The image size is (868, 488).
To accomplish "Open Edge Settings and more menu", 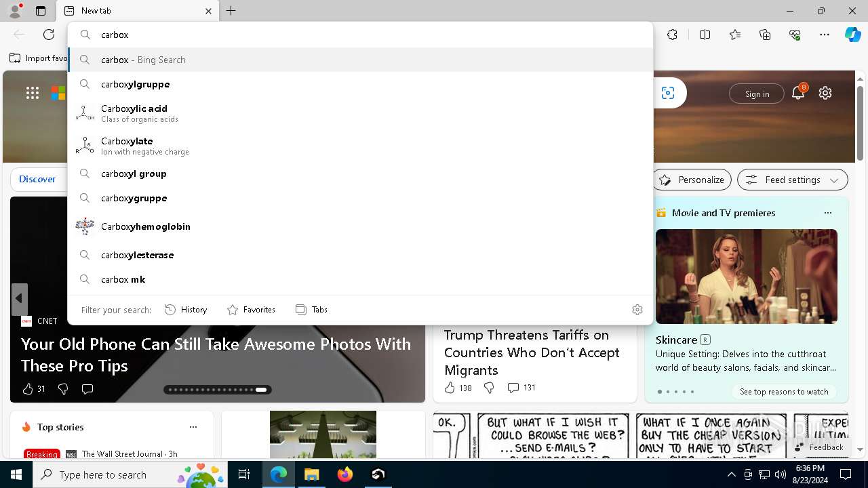I will click(825, 35).
